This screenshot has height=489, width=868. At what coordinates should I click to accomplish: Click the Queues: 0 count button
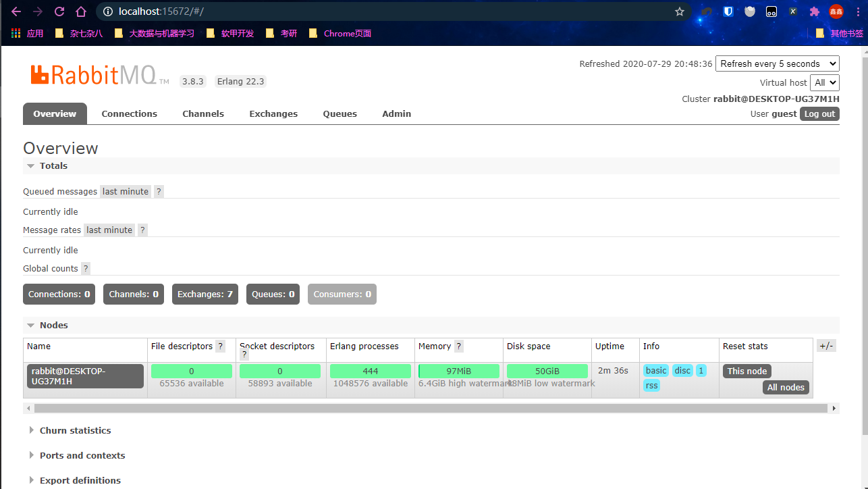[x=273, y=294]
